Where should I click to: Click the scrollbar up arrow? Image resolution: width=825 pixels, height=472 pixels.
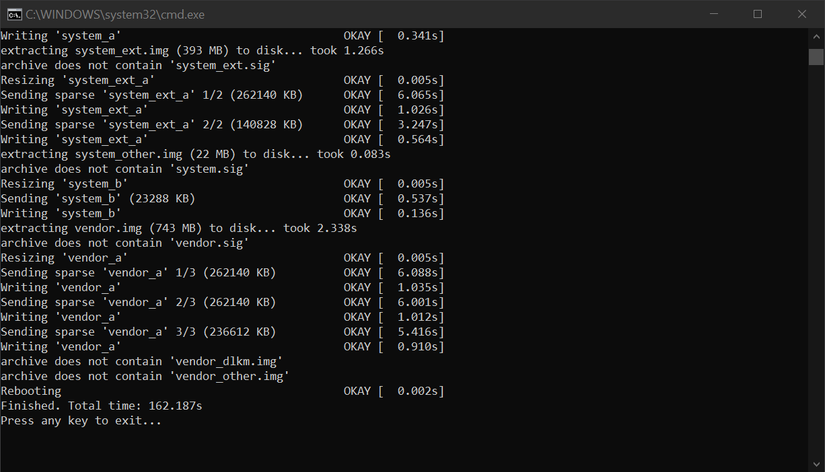click(816, 36)
